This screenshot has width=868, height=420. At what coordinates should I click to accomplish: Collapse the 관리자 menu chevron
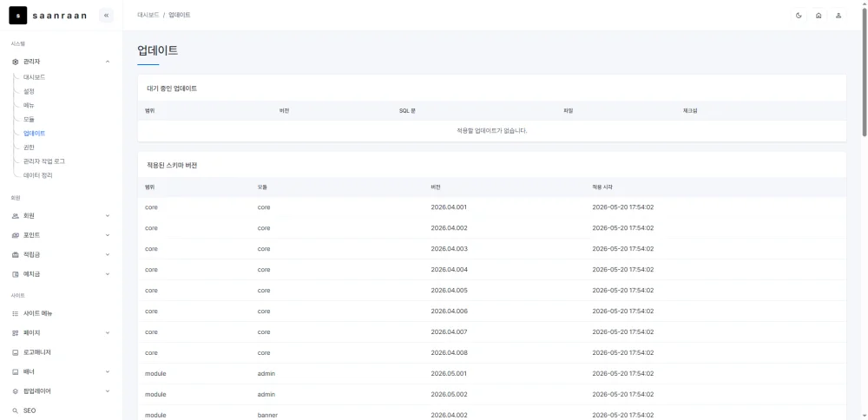click(x=108, y=62)
